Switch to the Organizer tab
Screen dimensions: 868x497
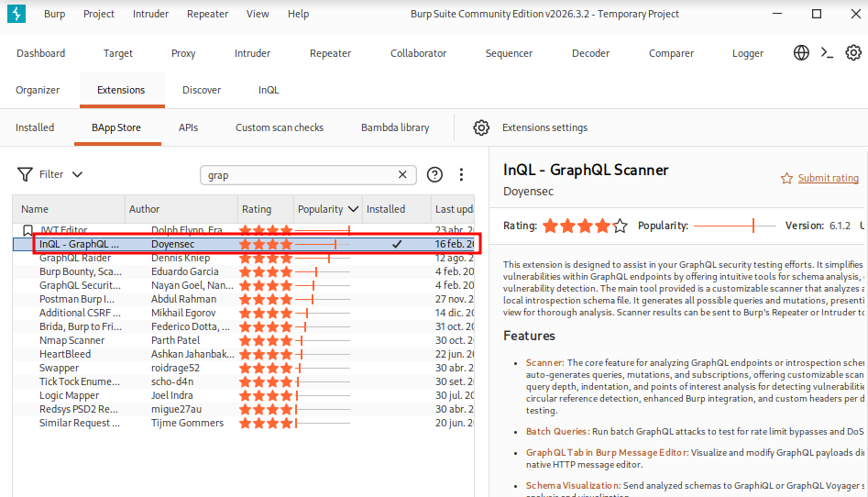(x=38, y=90)
